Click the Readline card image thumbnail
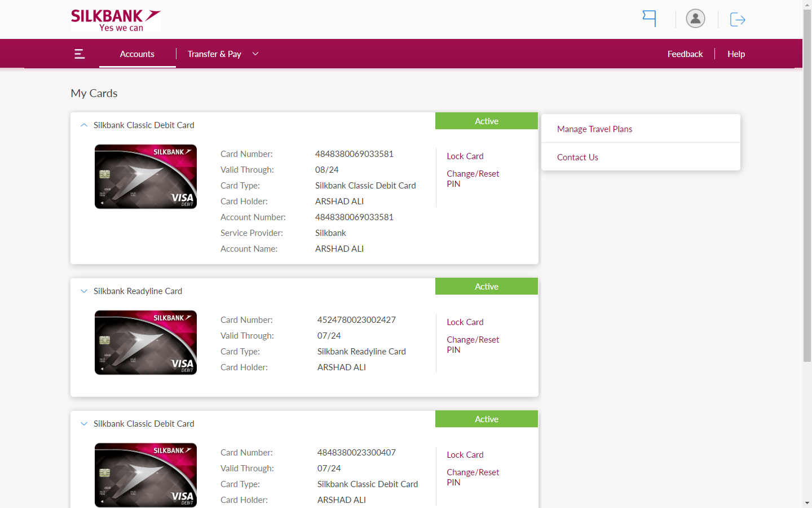812x508 pixels. point(145,343)
